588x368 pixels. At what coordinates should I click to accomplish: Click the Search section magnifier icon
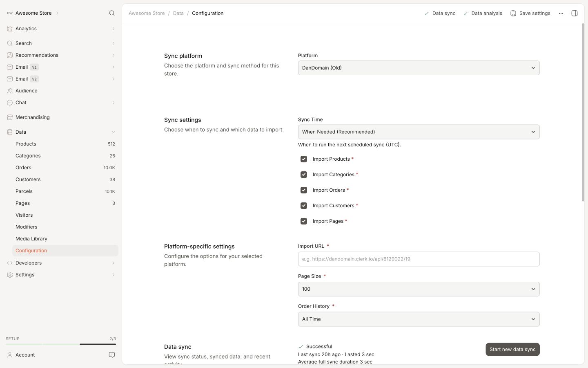click(10, 43)
